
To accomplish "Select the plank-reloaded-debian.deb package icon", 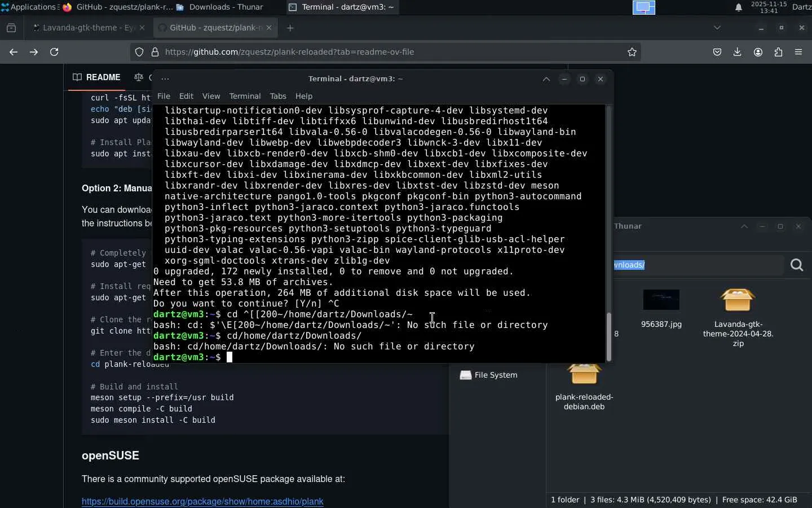I will pyautogui.click(x=584, y=374).
